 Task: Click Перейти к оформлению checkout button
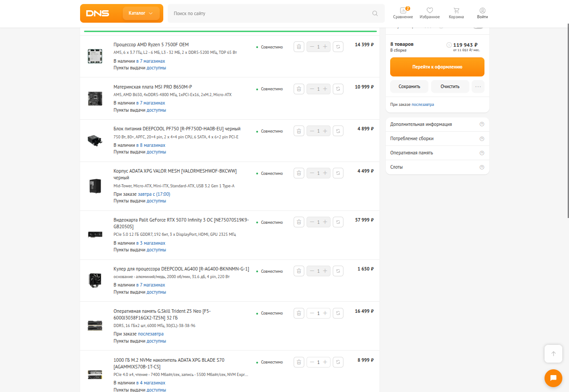click(437, 67)
